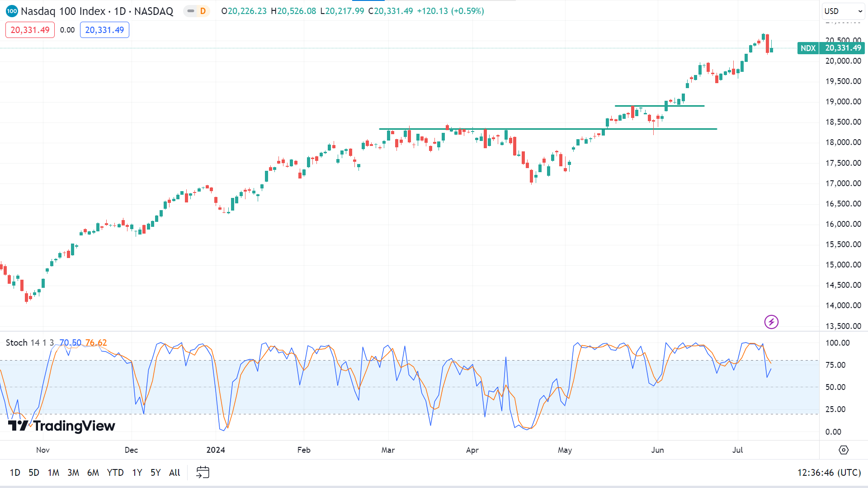Click the 0.00 spread value

tap(67, 30)
